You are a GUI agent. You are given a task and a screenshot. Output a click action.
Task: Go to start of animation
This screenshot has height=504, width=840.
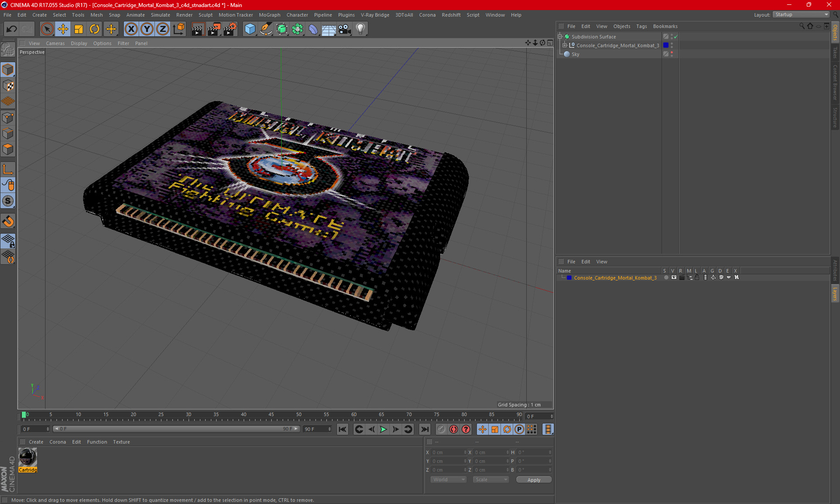tap(342, 429)
